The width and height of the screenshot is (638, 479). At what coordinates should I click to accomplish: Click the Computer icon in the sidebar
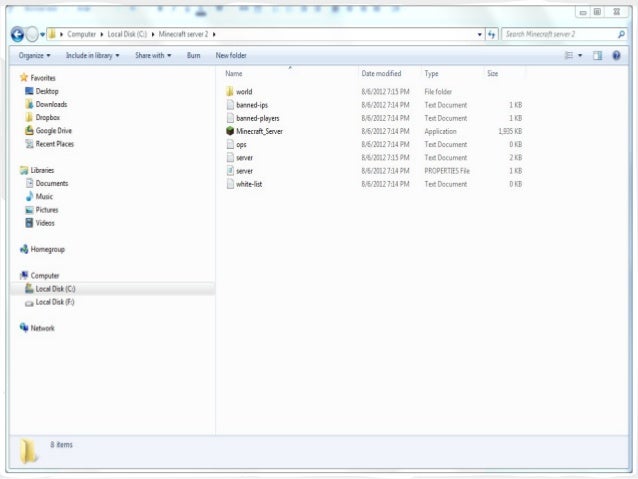point(24,276)
